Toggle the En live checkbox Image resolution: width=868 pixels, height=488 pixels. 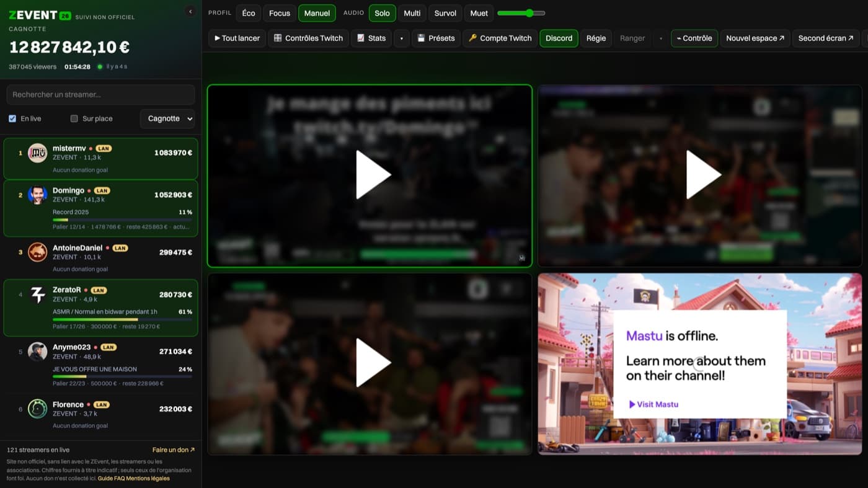[x=12, y=118]
